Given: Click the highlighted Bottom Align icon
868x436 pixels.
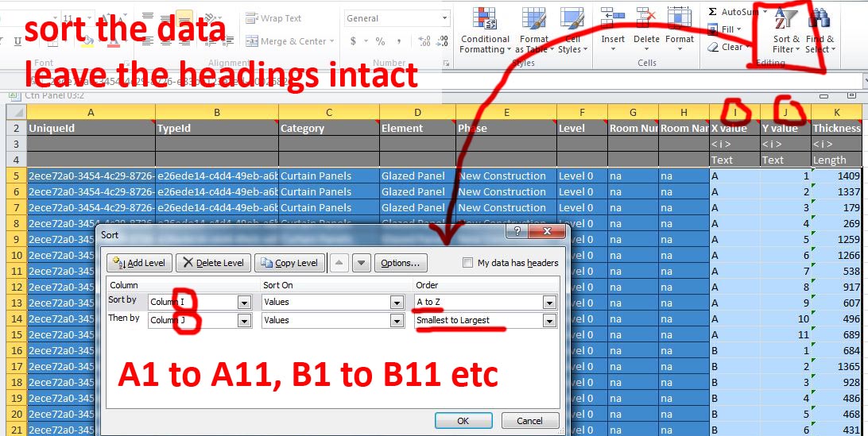Looking at the screenshot, I should (184, 18).
